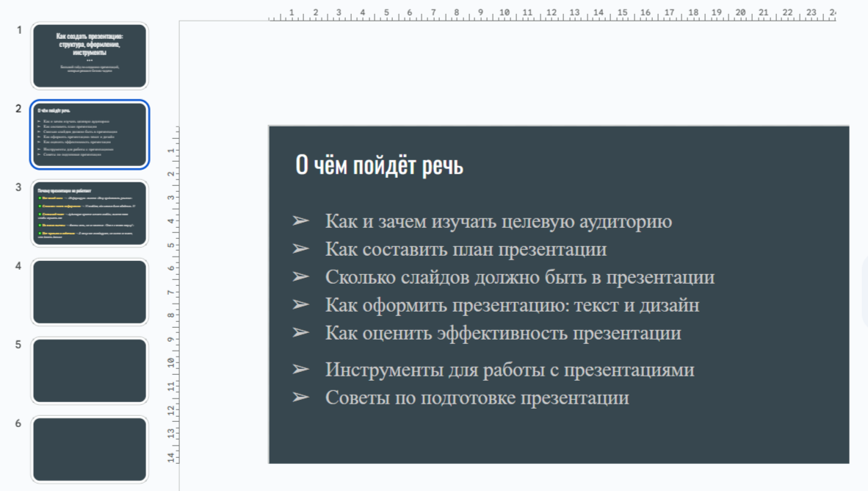The image size is (868, 491).
Task: Click the line "Инструменты для работы с презентациями"
Action: pyautogui.click(x=510, y=370)
